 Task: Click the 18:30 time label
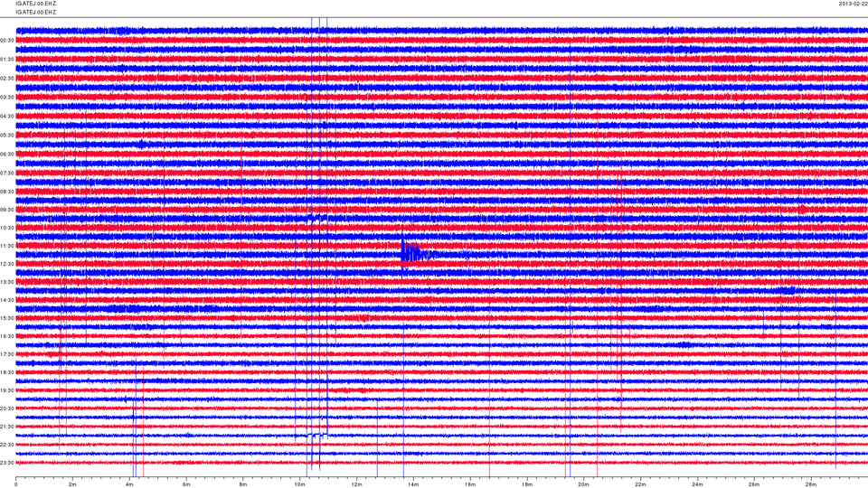pyautogui.click(x=7, y=372)
